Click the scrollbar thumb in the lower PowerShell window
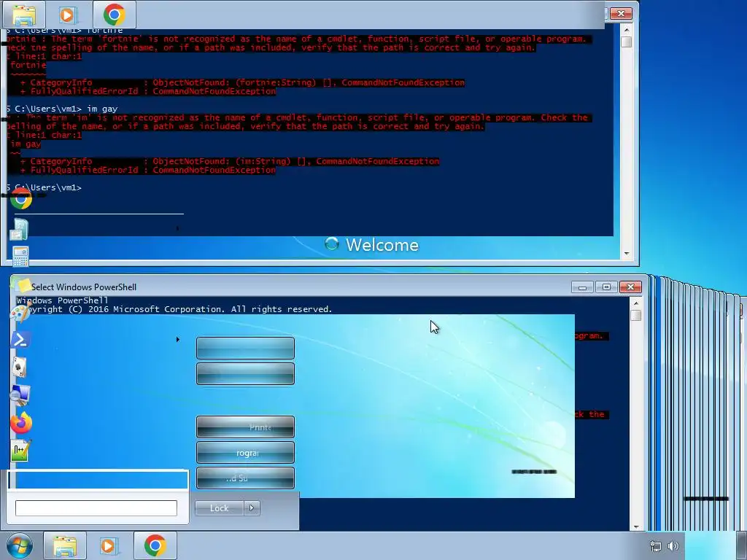The width and height of the screenshot is (747, 560). click(x=636, y=315)
